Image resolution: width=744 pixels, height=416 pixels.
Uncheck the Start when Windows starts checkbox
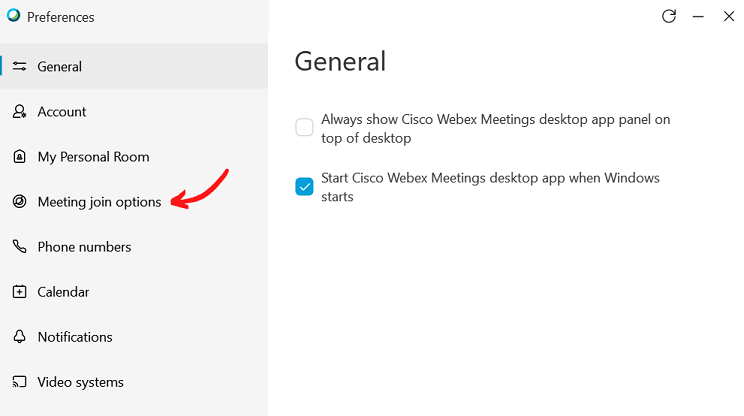[305, 187]
